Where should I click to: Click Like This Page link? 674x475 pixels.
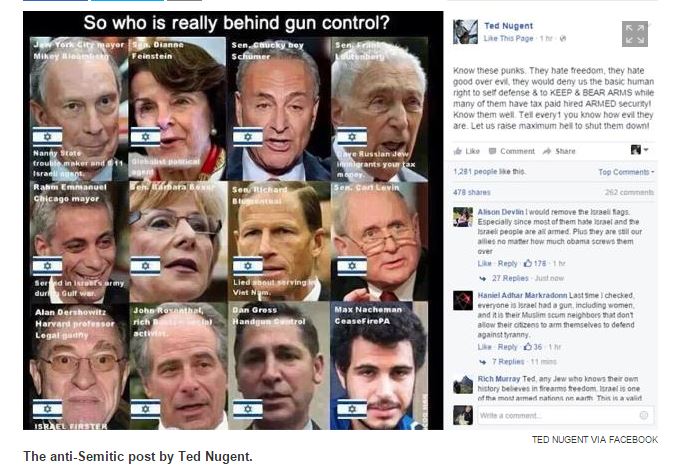(508, 38)
